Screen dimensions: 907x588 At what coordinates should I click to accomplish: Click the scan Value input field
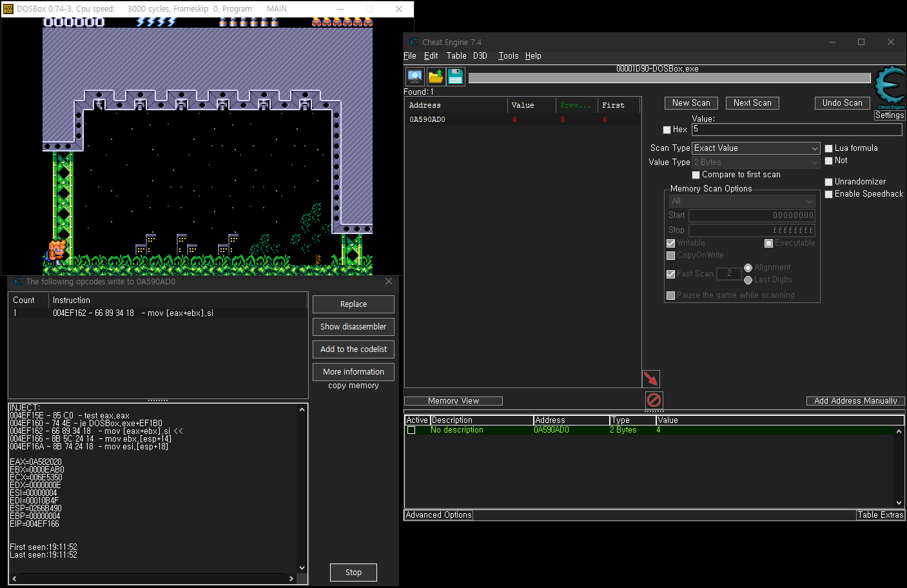(x=797, y=130)
